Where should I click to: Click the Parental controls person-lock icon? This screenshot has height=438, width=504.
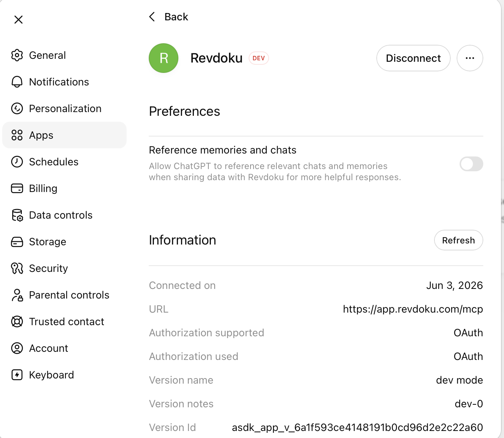click(x=17, y=295)
